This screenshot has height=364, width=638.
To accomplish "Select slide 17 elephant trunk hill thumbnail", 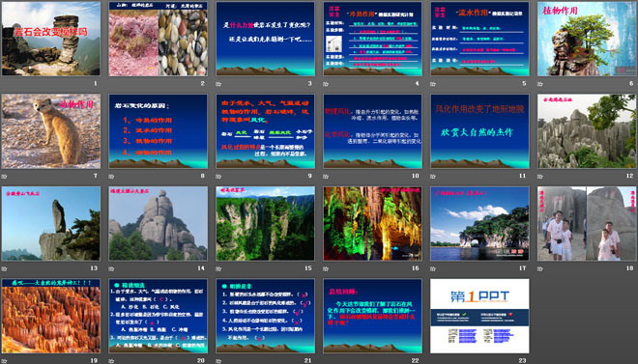I will point(480,223).
